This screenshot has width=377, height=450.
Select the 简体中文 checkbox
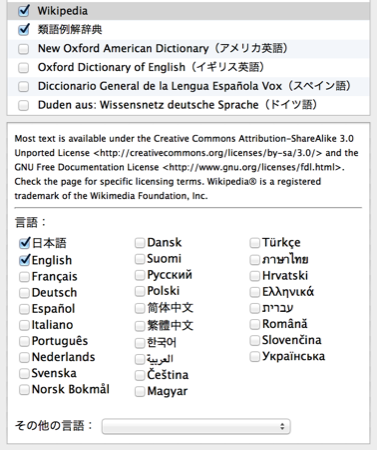coord(140,308)
